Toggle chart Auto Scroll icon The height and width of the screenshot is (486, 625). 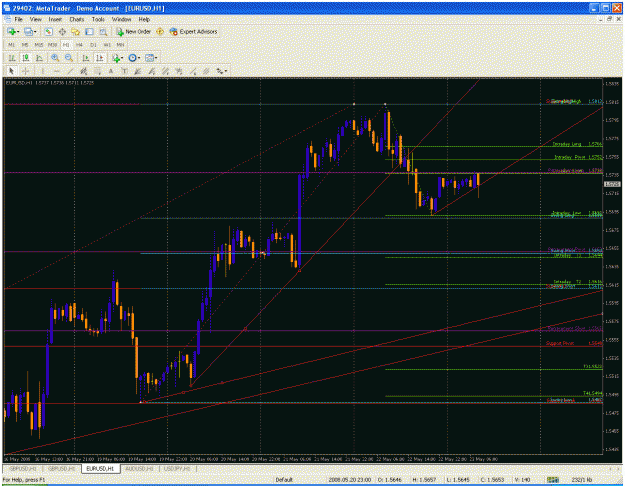pos(86,58)
